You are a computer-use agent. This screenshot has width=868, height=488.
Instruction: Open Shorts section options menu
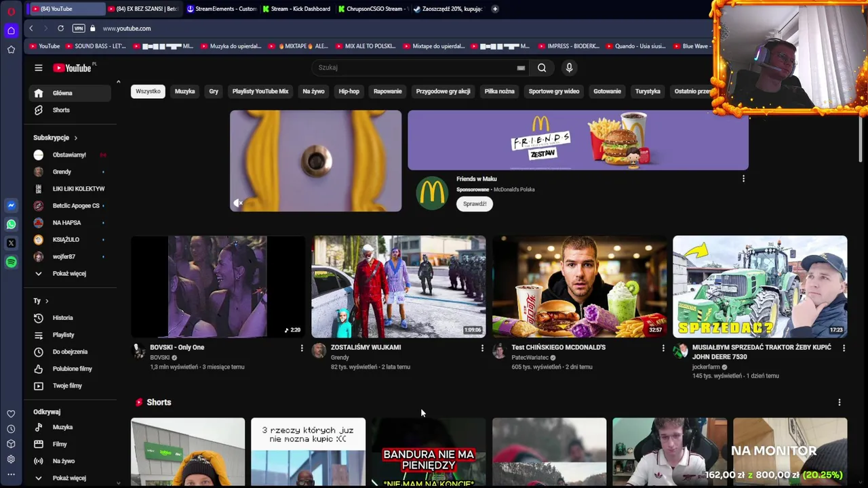pyautogui.click(x=840, y=403)
